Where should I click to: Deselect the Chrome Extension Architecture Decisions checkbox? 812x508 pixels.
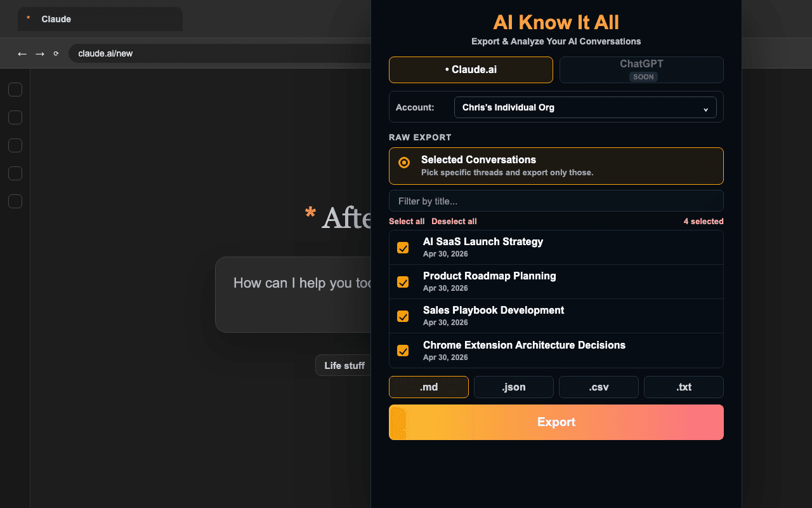pyautogui.click(x=403, y=351)
